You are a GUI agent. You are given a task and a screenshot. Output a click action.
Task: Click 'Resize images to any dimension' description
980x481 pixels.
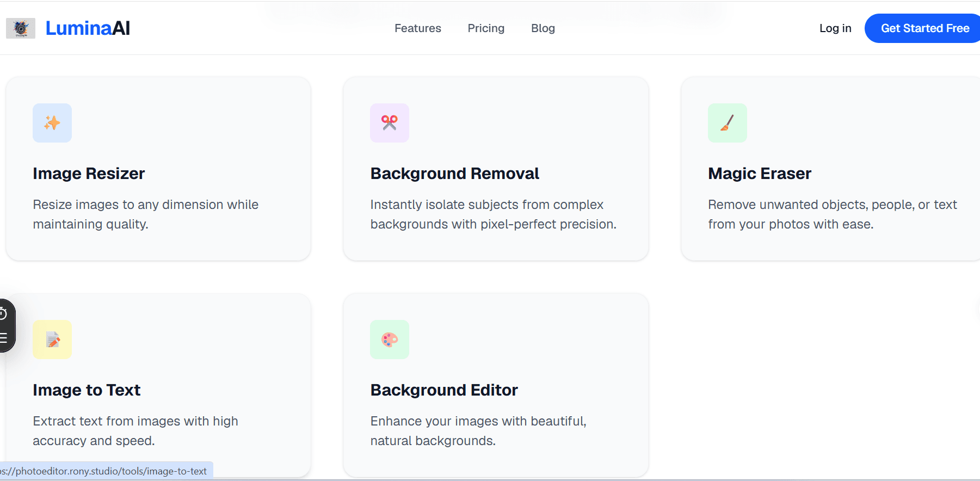[x=146, y=214]
